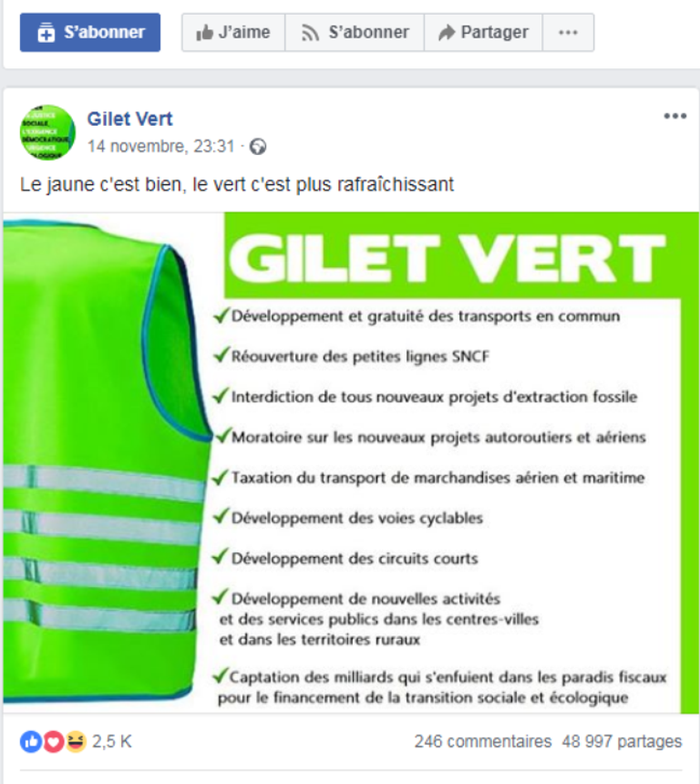View the 48 997 partages link
Image resolution: width=700 pixels, height=784 pixels.
tap(622, 741)
